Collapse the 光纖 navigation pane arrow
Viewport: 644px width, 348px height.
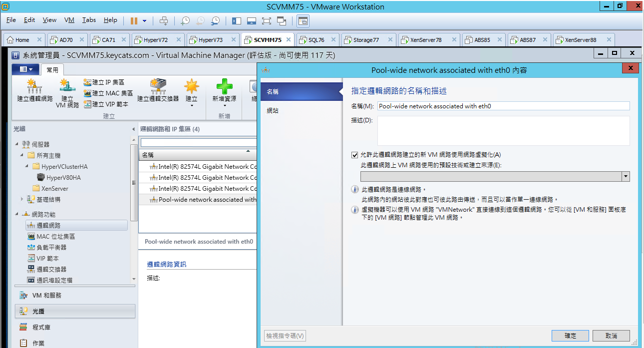coord(133,129)
